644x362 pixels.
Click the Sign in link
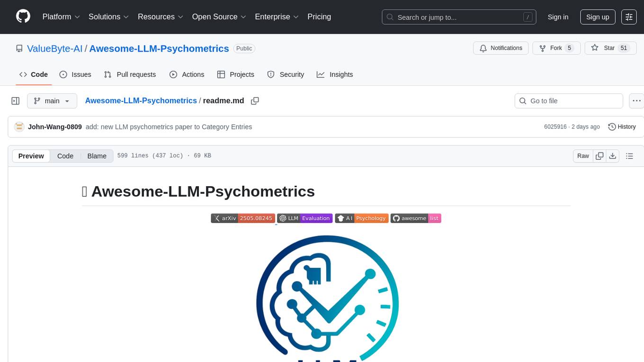pos(558,17)
